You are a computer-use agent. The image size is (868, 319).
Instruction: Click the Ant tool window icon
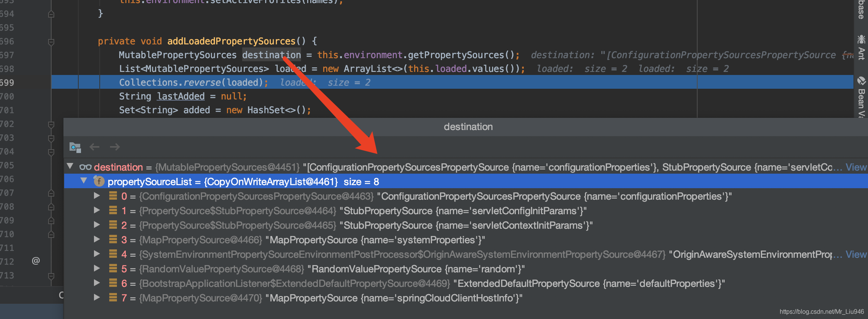(x=861, y=39)
